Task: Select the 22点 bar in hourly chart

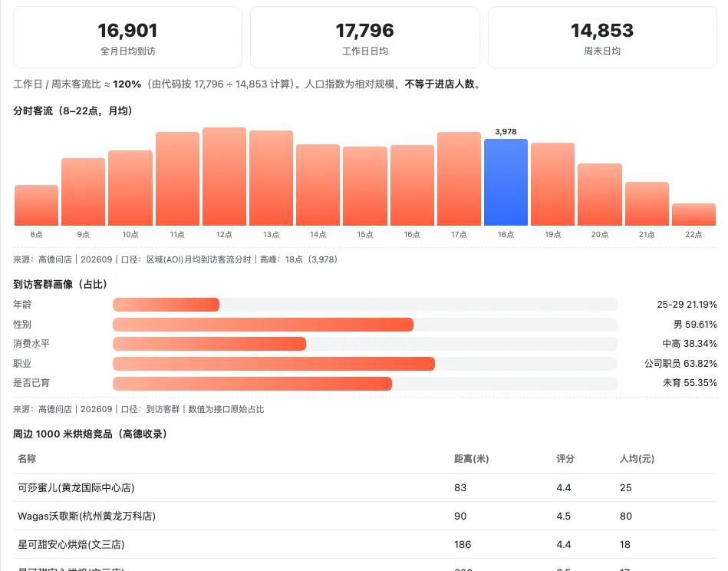Action: point(693,214)
